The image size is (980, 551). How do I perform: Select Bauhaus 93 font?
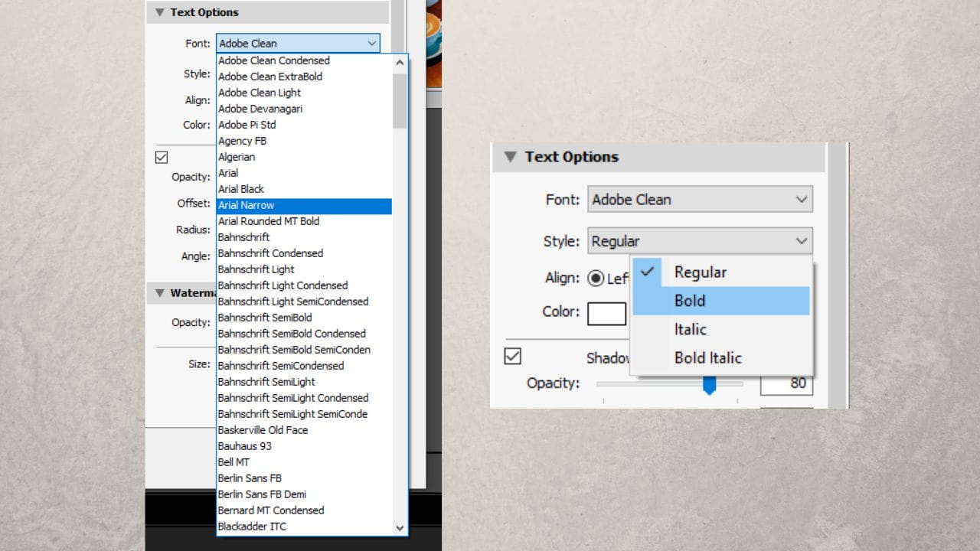tap(304, 446)
